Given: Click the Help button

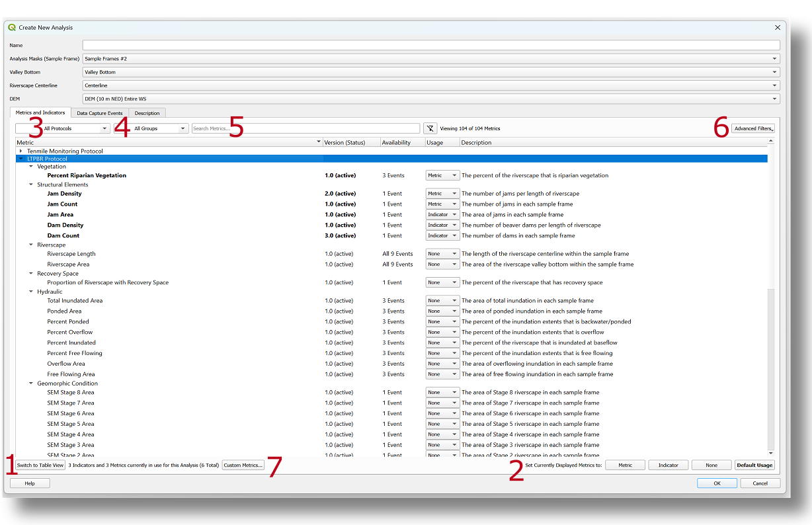Looking at the screenshot, I should tap(30, 483).
